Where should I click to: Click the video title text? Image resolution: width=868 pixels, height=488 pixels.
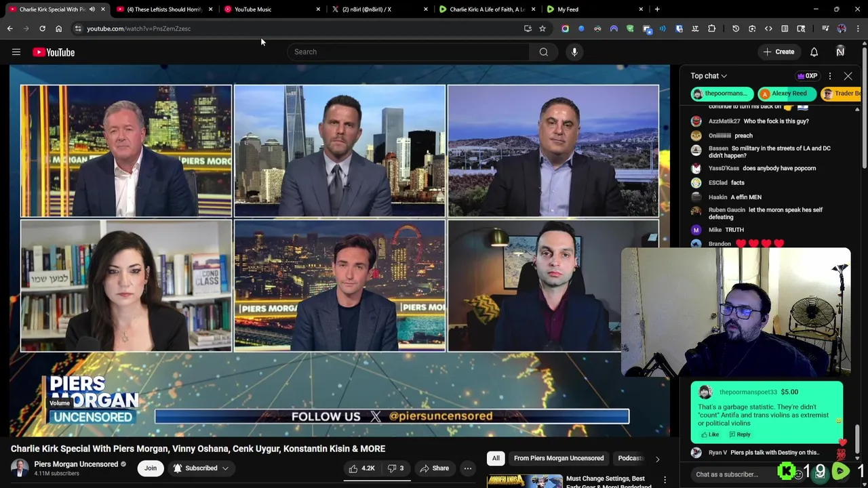point(198,449)
